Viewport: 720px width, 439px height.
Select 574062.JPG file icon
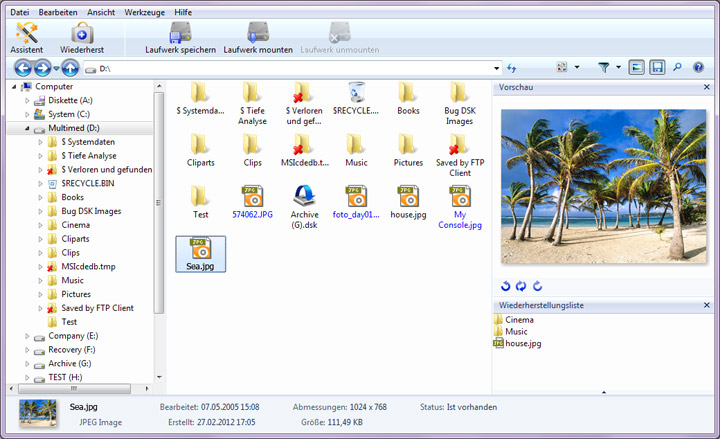coord(252,202)
